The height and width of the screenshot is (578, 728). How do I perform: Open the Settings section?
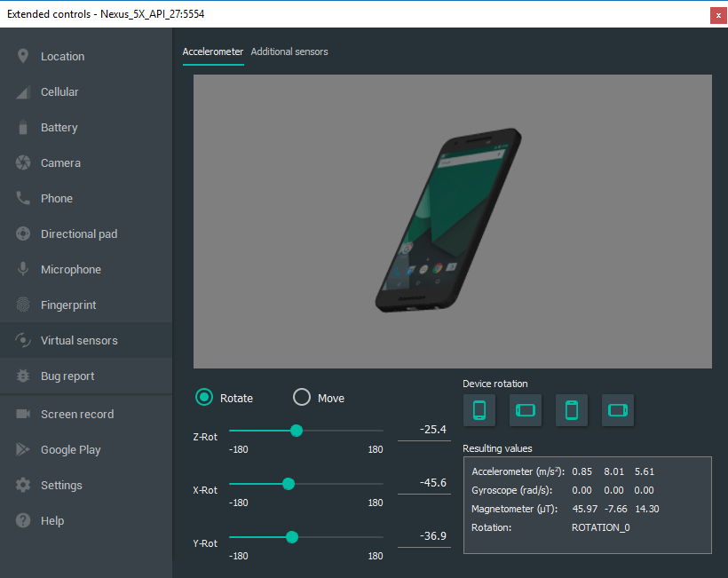click(86, 485)
